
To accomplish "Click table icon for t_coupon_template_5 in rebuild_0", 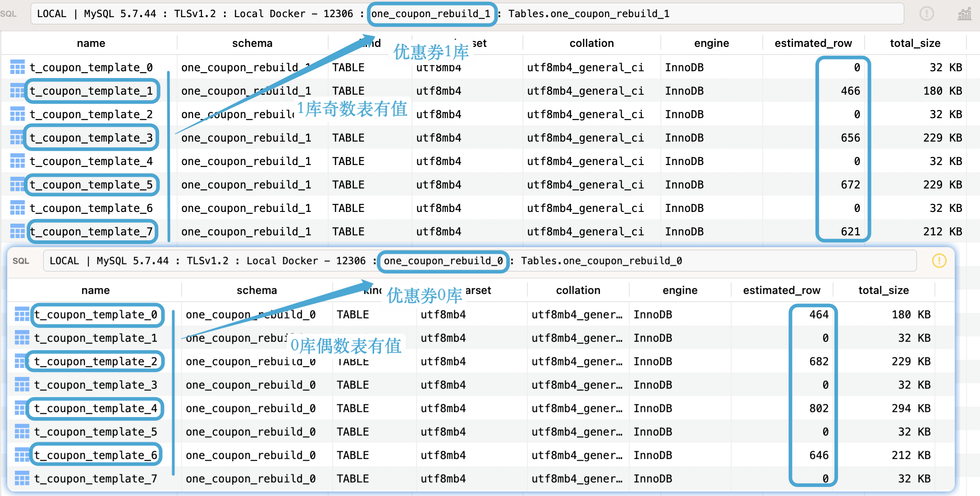I will coord(22,432).
